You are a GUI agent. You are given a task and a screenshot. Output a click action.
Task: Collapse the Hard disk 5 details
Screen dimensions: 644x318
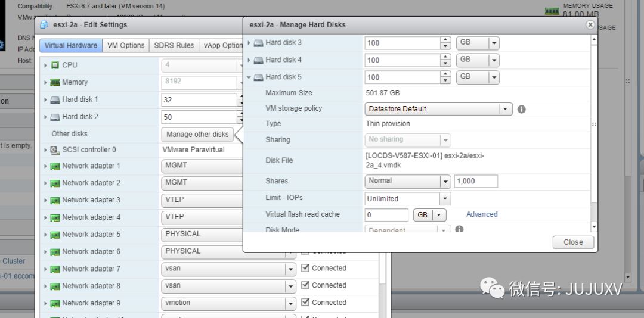tap(249, 77)
